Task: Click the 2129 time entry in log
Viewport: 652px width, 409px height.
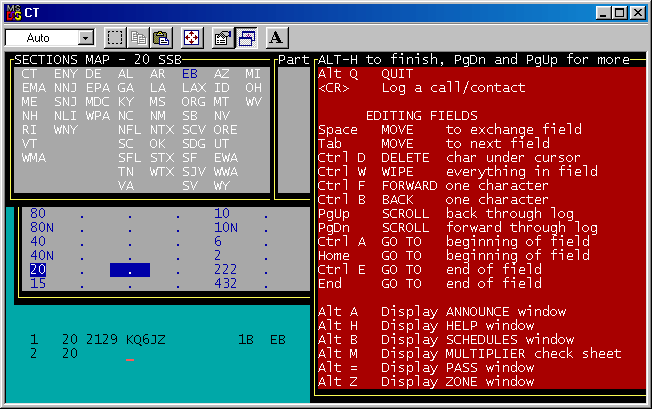Action: (x=102, y=340)
